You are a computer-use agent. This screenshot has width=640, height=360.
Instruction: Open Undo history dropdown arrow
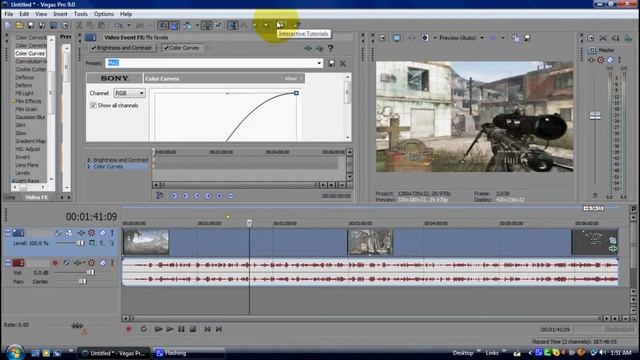click(x=129, y=25)
